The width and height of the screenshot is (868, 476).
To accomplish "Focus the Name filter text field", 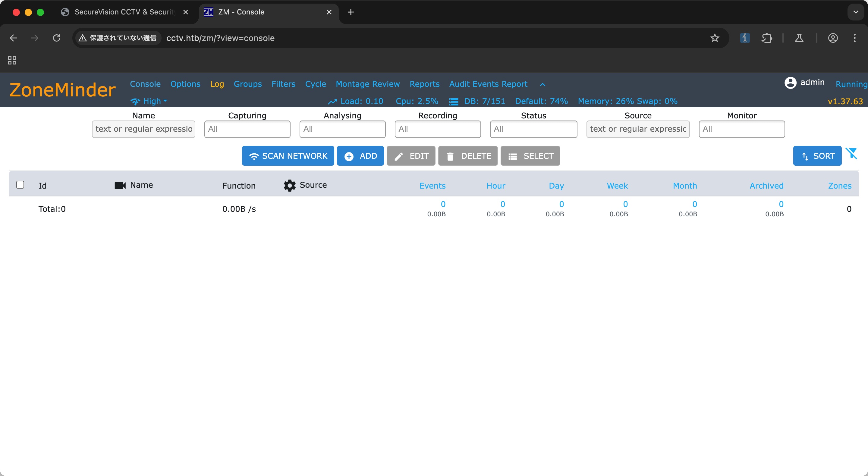I will tap(143, 129).
